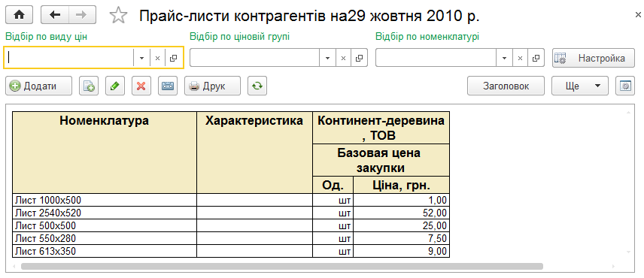The image size is (644, 278).
Task: Click the scroll down arrow of the report
Action: (x=627, y=252)
